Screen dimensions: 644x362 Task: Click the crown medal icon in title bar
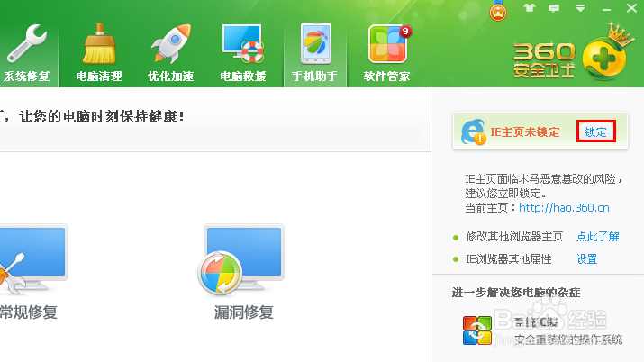(498, 11)
